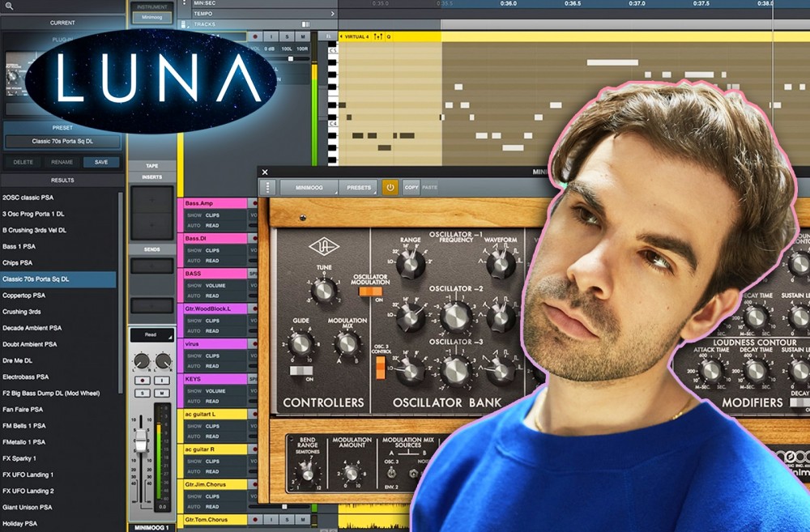
Task: Change Bass.DI AUTO READ selector
Action: pyautogui.click(x=214, y=261)
